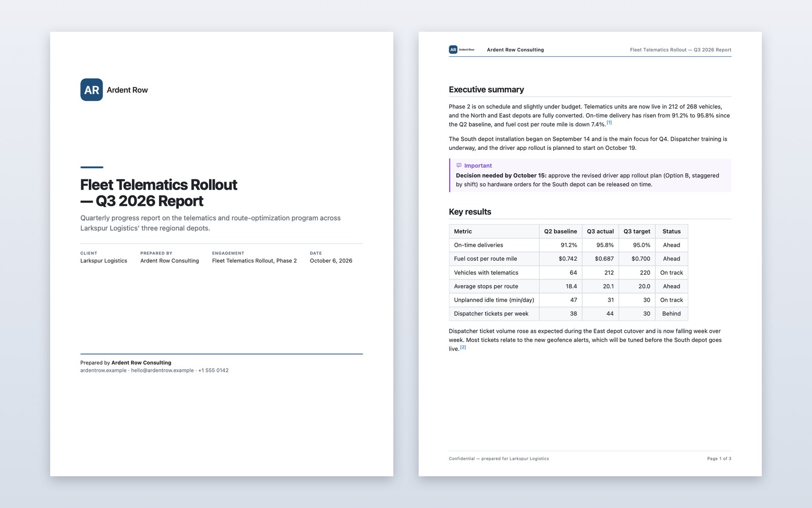Image resolution: width=812 pixels, height=508 pixels.
Task: Click the 'Metric' column header
Action: pos(494,231)
